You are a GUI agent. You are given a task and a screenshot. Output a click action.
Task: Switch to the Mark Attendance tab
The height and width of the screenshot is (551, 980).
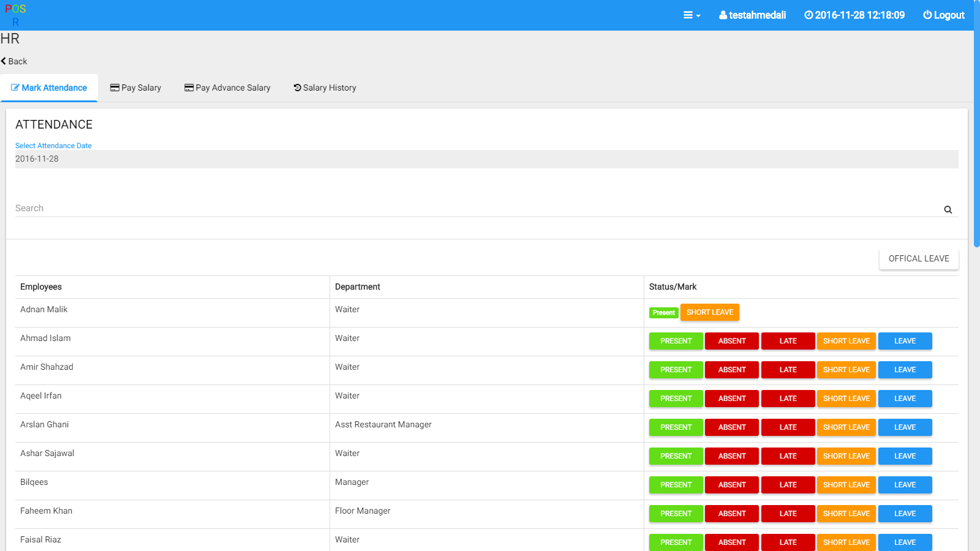[x=49, y=88]
